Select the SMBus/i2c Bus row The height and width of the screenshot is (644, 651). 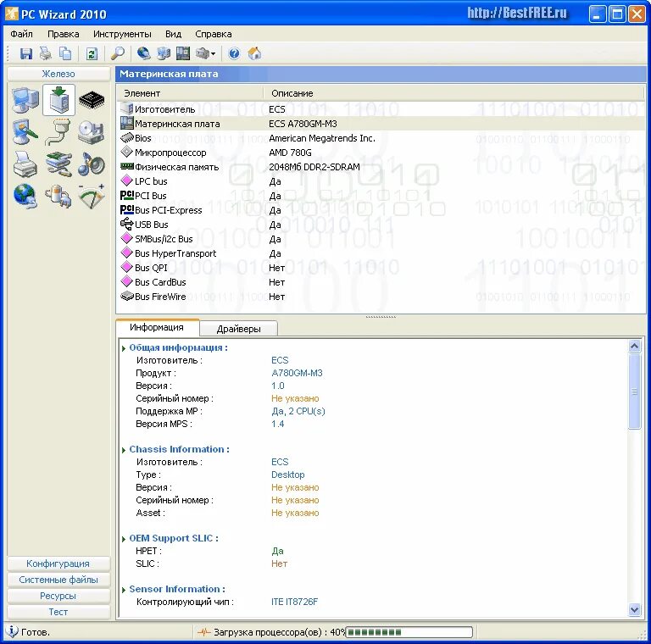click(381, 239)
